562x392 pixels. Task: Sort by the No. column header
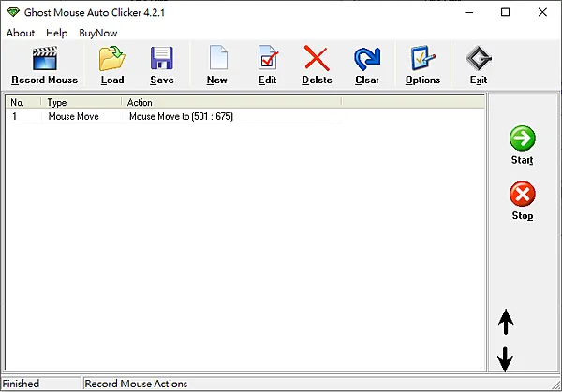tap(23, 102)
